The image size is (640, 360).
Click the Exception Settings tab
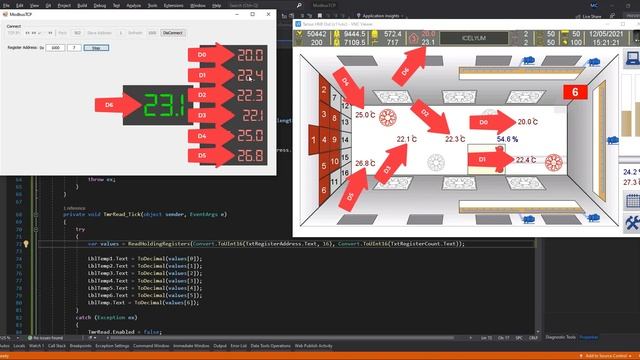(x=112, y=346)
